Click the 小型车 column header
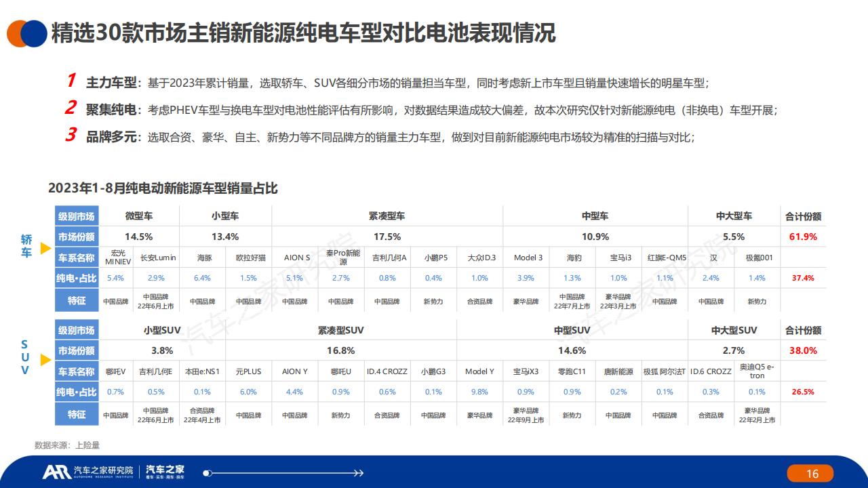This screenshot has width=868, height=488. [x=225, y=216]
